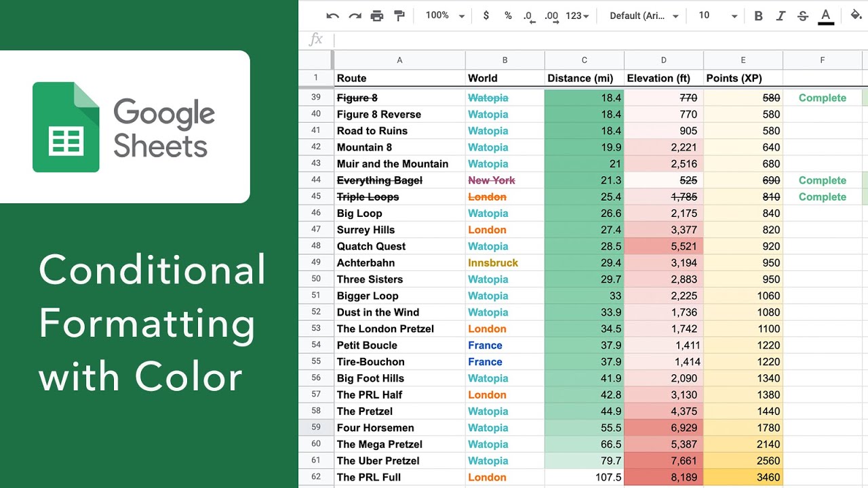Click Complete in the Figure 8 row
Image resolution: width=868 pixels, height=488 pixels.
click(x=823, y=98)
